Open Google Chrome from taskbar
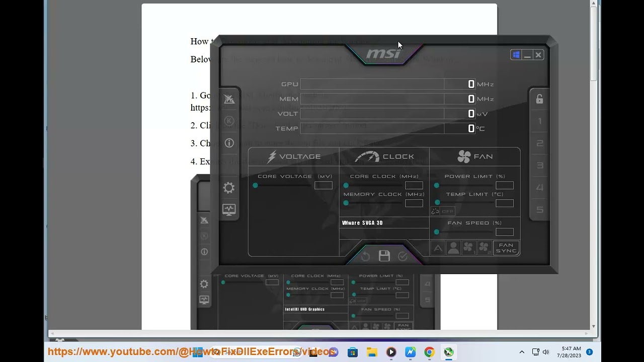This screenshot has height=362, width=644. point(429,352)
